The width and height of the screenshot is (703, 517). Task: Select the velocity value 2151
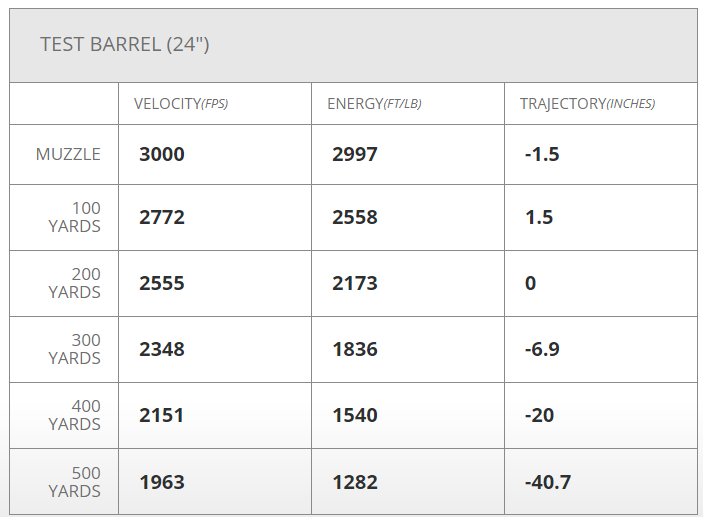click(x=162, y=415)
